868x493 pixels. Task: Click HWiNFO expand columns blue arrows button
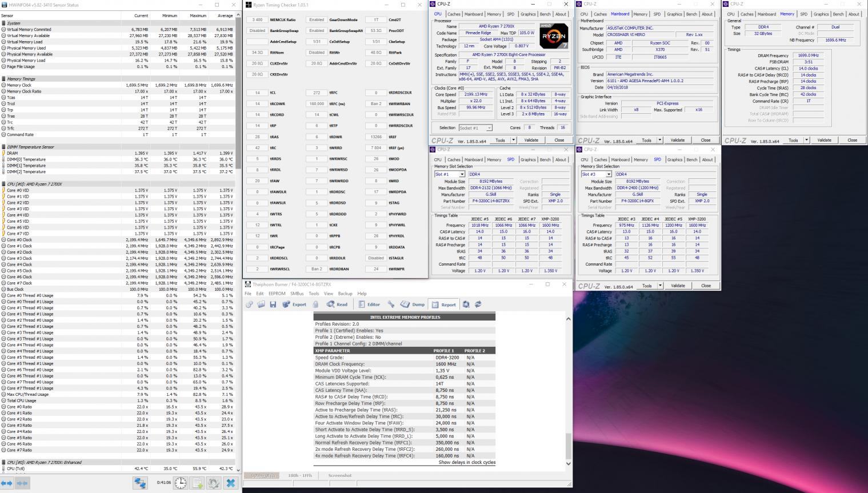(x=7, y=483)
